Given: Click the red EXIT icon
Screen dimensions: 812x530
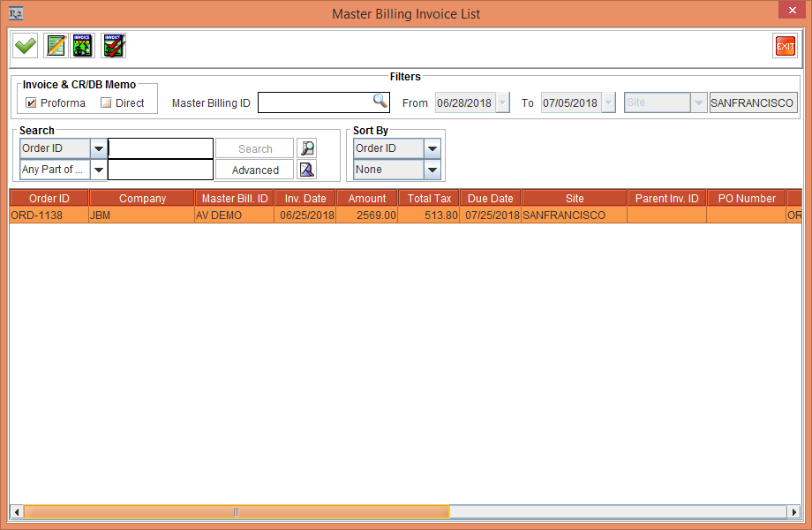Looking at the screenshot, I should click(x=784, y=47).
